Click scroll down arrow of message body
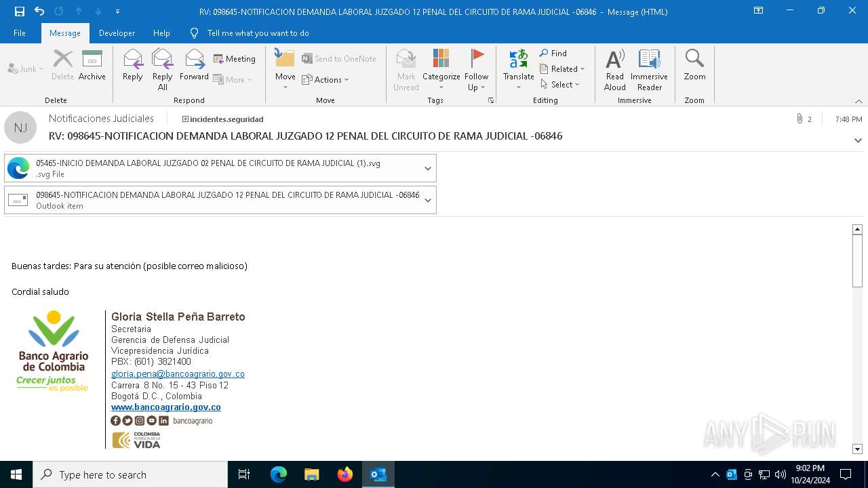 [857, 449]
